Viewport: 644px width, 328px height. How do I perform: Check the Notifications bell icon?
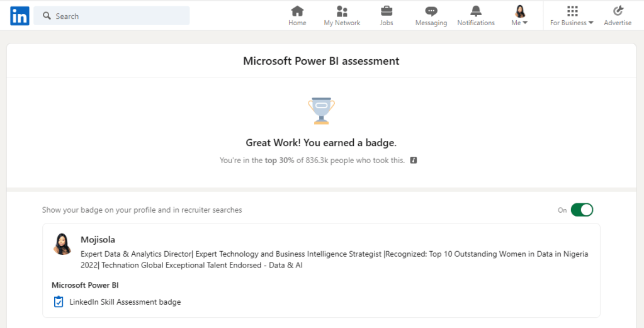coord(476,11)
